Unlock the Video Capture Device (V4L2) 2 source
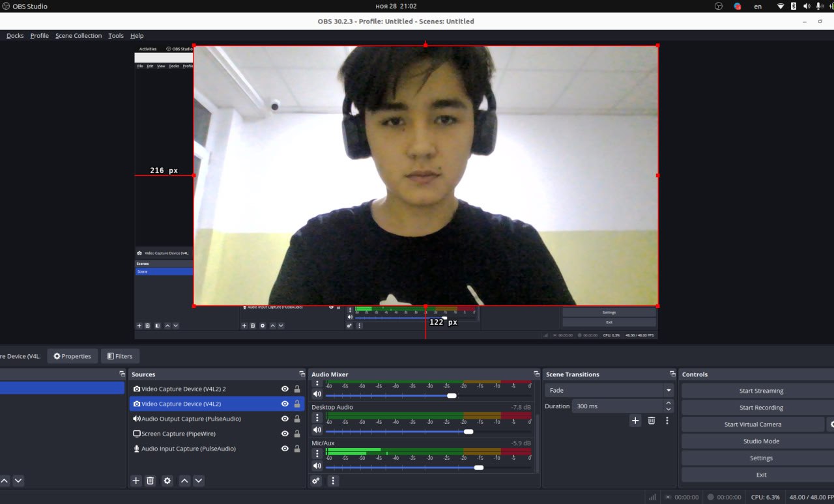 point(297,389)
